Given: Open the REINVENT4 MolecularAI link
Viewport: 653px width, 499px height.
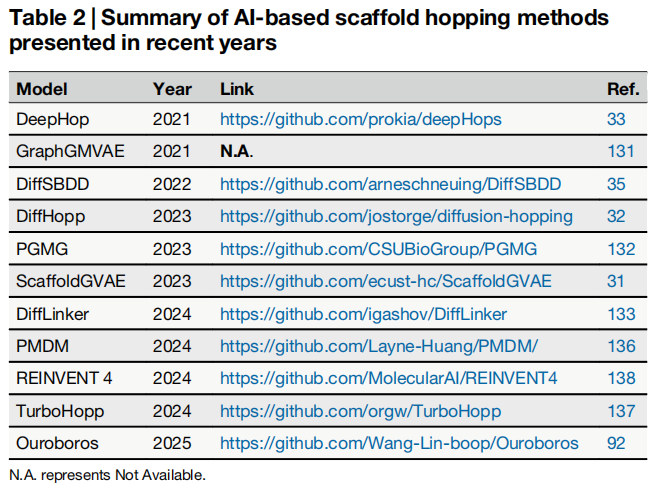Looking at the screenshot, I should coord(389,378).
